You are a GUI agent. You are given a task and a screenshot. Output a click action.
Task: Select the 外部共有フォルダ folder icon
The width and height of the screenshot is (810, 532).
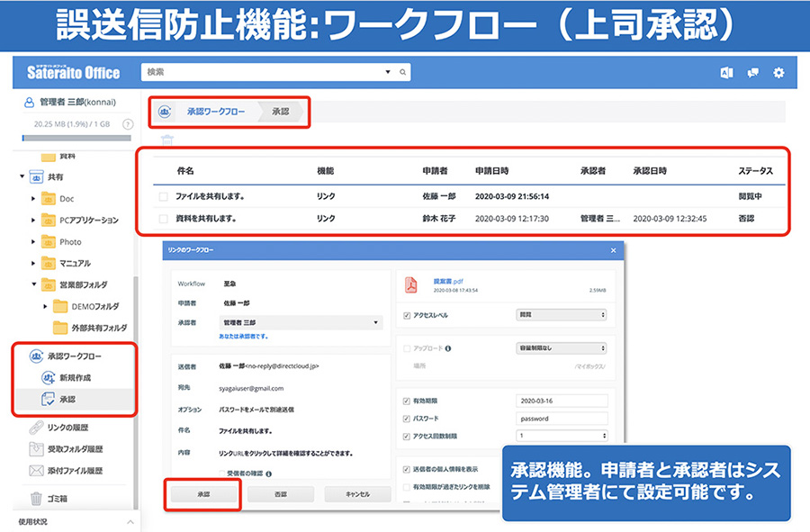click(x=60, y=328)
